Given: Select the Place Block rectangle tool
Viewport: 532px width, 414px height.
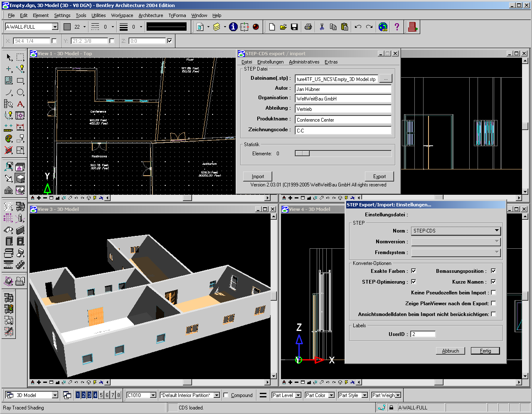Looking at the screenshot, I should click(20, 81).
